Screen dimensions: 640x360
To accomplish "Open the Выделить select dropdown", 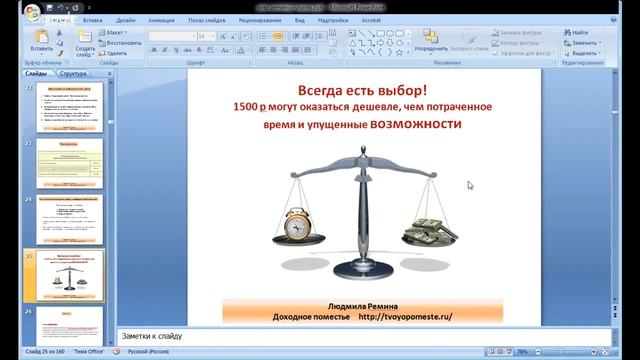I will coord(582,53).
